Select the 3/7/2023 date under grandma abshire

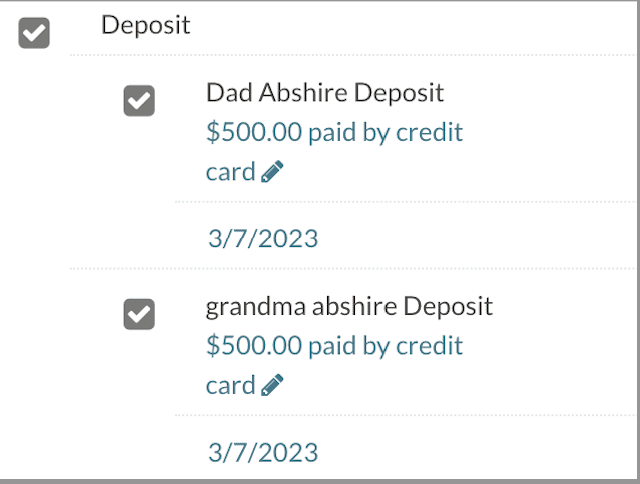[263, 452]
